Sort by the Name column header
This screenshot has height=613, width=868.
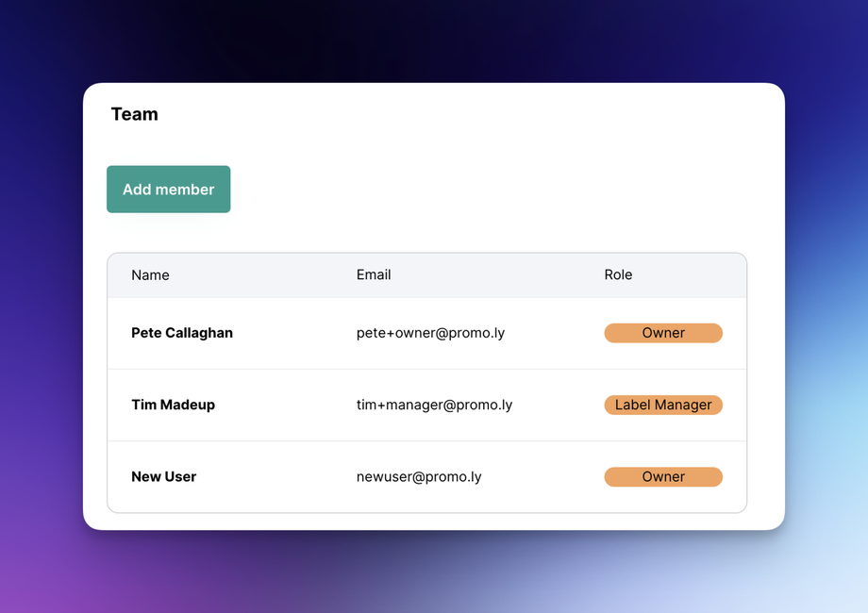coord(150,275)
